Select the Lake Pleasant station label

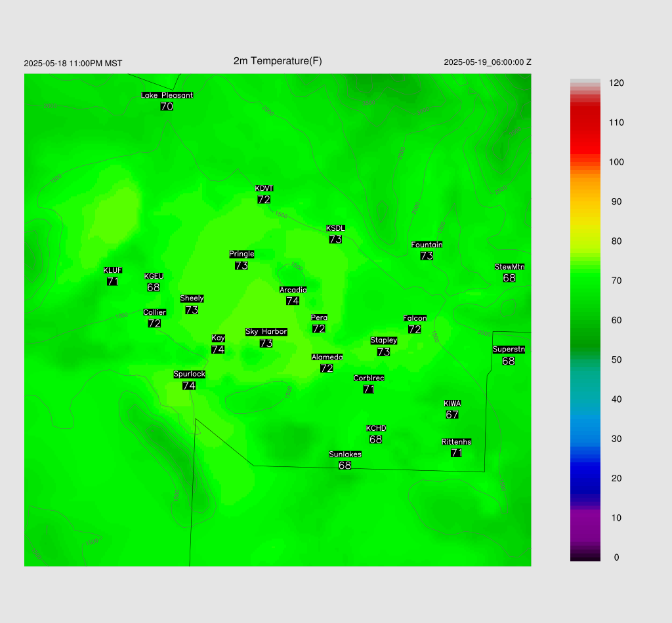tap(167, 95)
